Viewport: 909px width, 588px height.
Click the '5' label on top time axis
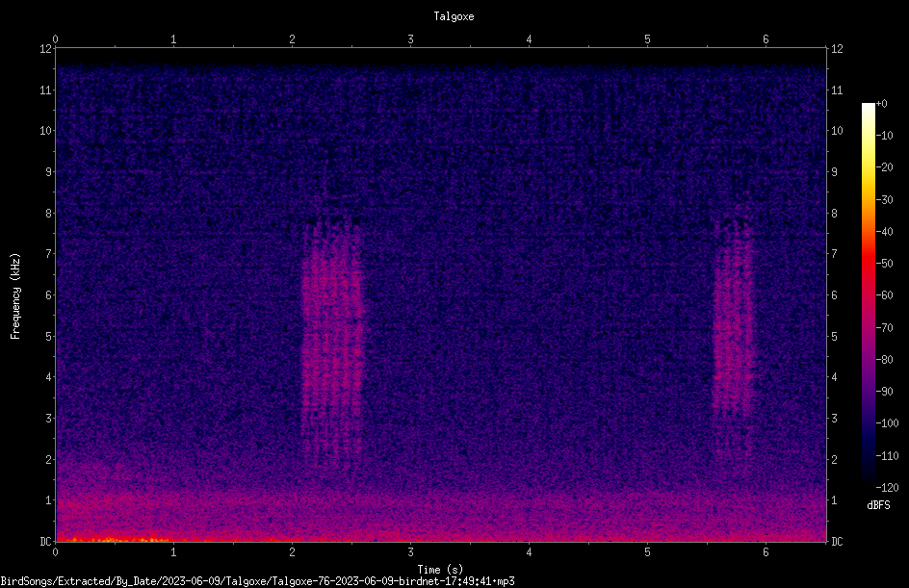(647, 39)
